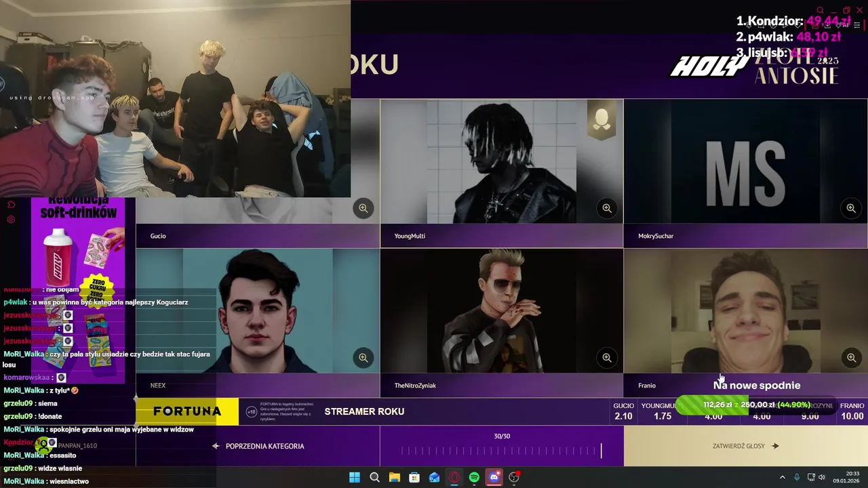Click the microphone tray icon
Viewport: 868px width, 488px height.
tap(797, 477)
